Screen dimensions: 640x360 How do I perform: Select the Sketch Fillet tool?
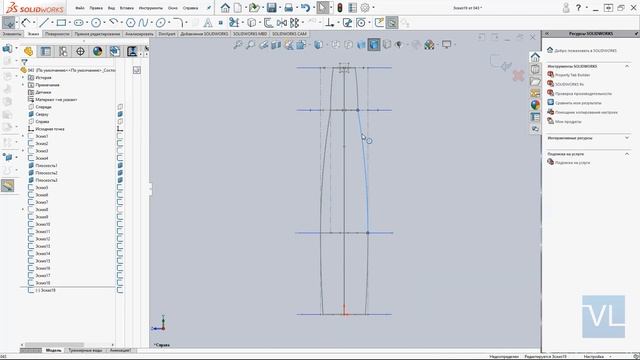click(178, 23)
